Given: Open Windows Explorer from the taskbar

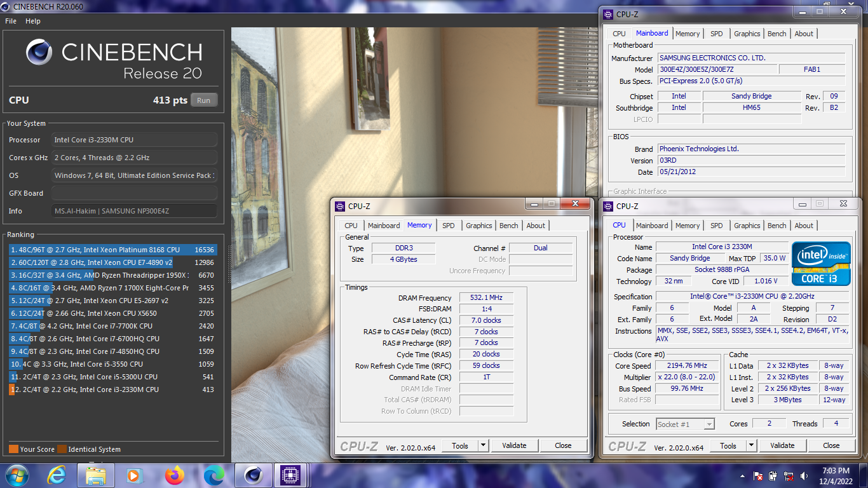Looking at the screenshot, I should [96, 475].
